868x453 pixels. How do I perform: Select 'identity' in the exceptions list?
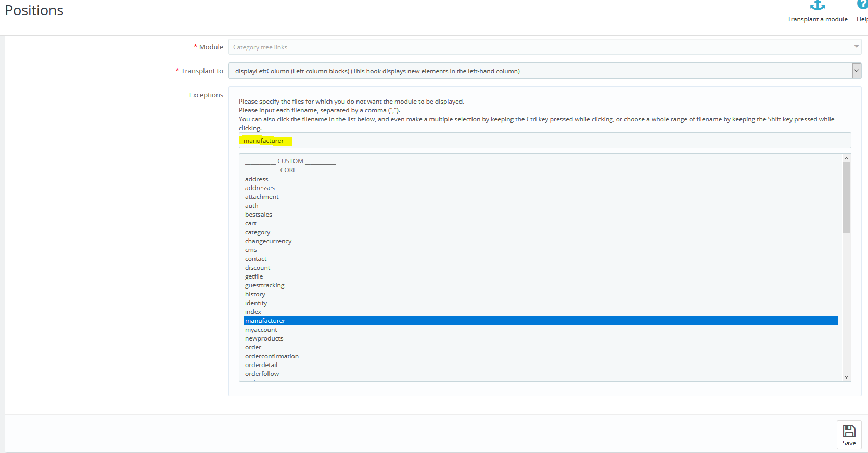[541, 303]
